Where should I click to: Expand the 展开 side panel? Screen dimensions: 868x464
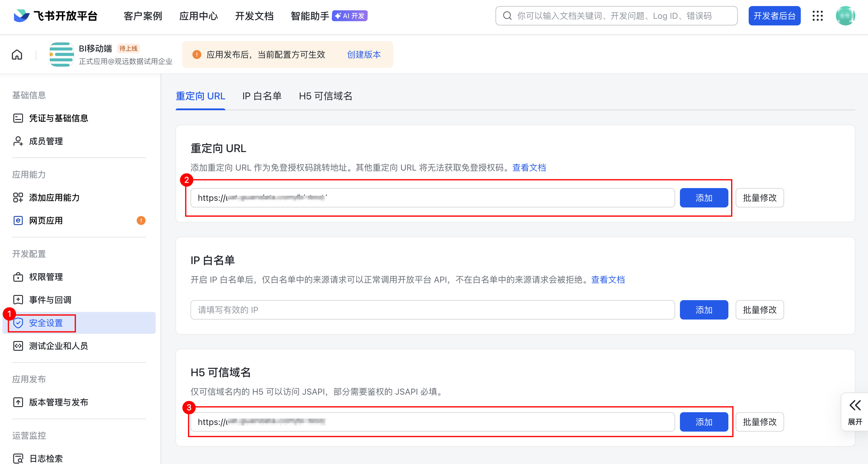tap(854, 412)
